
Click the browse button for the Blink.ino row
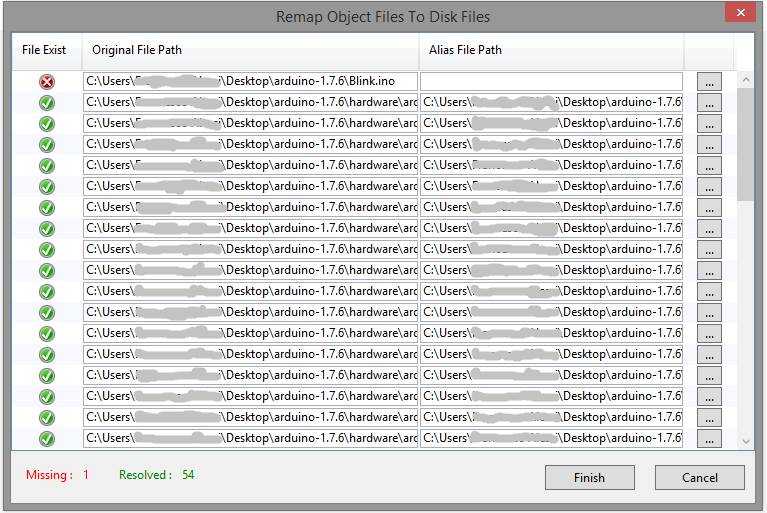708,82
